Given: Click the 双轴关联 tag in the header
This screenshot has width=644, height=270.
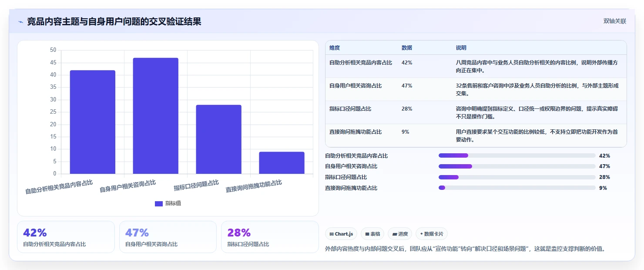Looking at the screenshot, I should (614, 21).
